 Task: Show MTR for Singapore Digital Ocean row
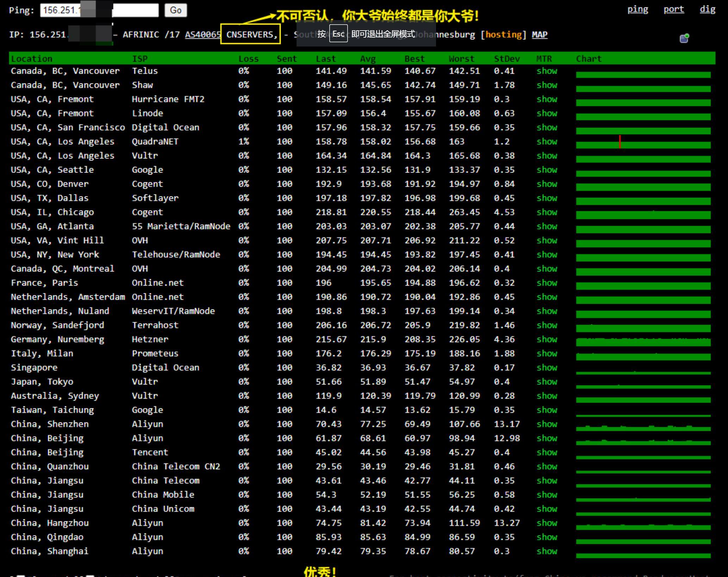(x=547, y=367)
